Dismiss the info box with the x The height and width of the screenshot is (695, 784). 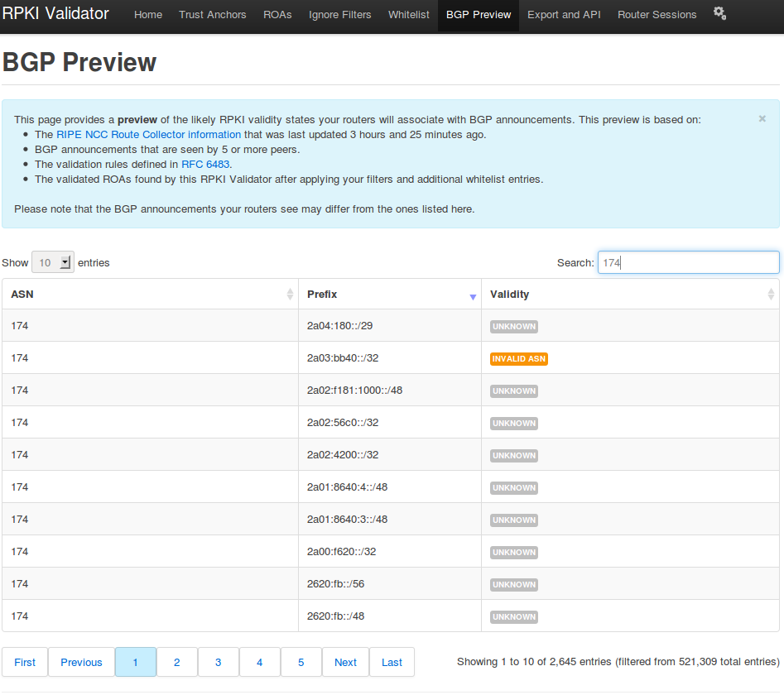[x=762, y=119]
